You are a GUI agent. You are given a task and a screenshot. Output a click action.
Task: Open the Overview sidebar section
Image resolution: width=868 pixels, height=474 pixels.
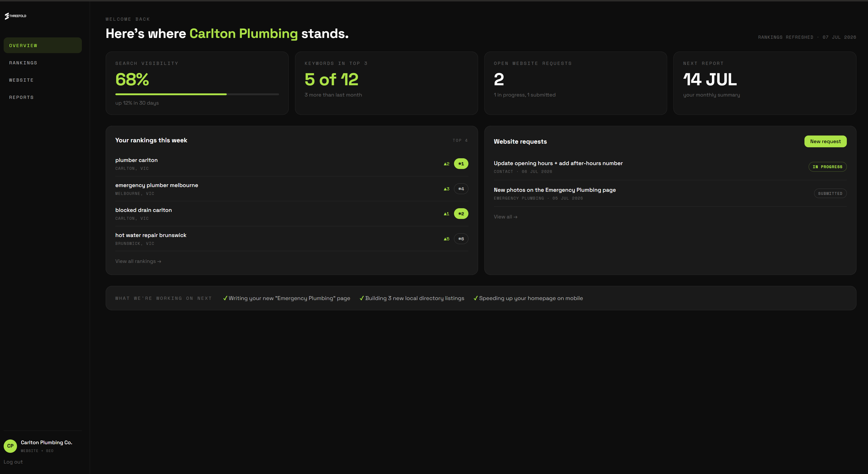point(43,45)
